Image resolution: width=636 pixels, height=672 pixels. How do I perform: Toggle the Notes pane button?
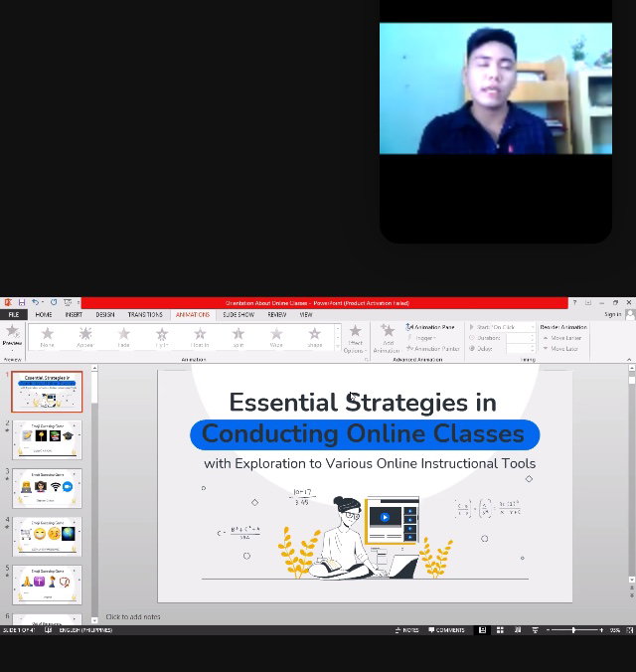tap(406, 630)
